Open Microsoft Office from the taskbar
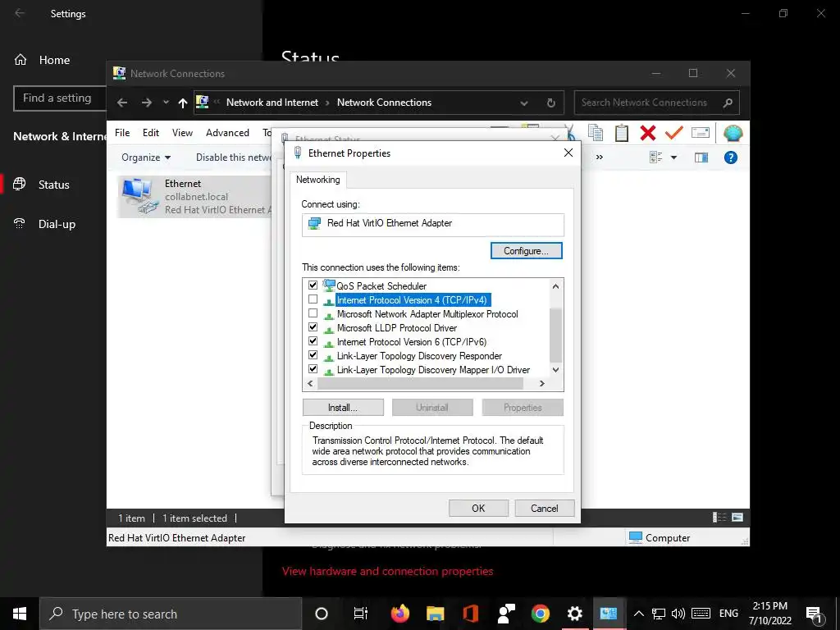 point(470,614)
